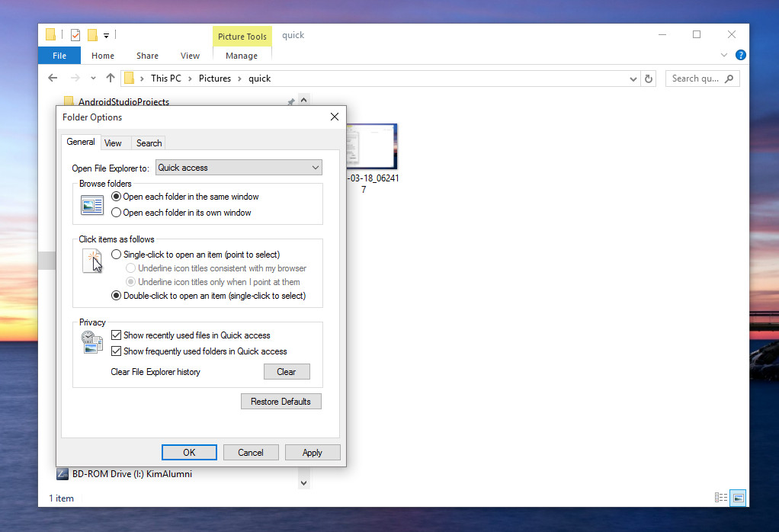Screen dimensions: 779x532
Task: Go back with the Back arrow
Action: pos(53,78)
